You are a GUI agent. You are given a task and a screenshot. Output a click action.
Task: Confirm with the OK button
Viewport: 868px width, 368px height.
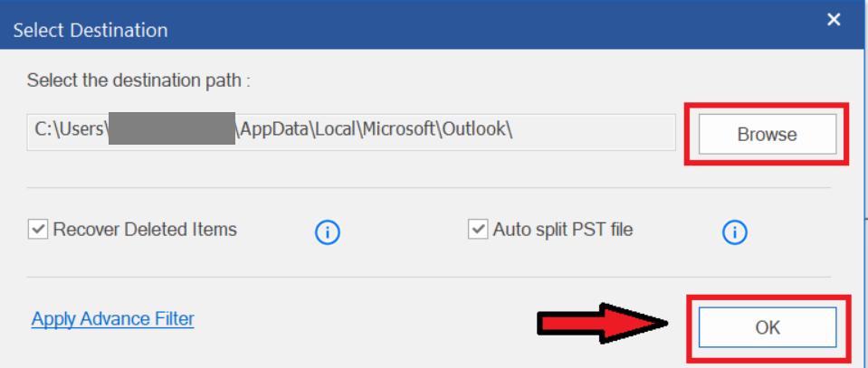[x=768, y=327]
